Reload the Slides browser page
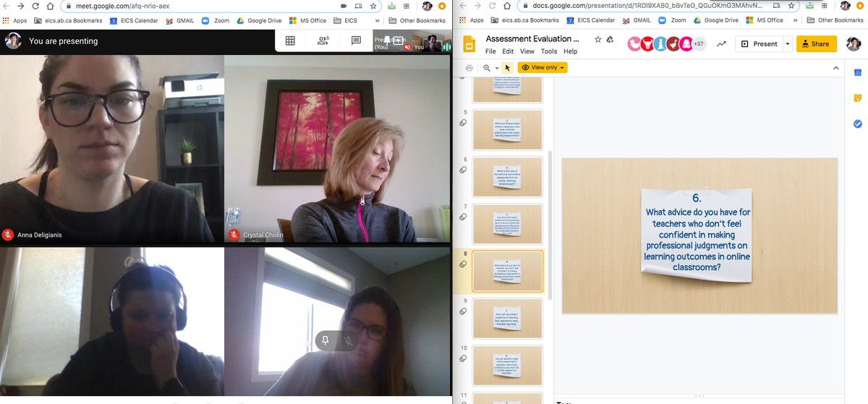 [x=492, y=6]
